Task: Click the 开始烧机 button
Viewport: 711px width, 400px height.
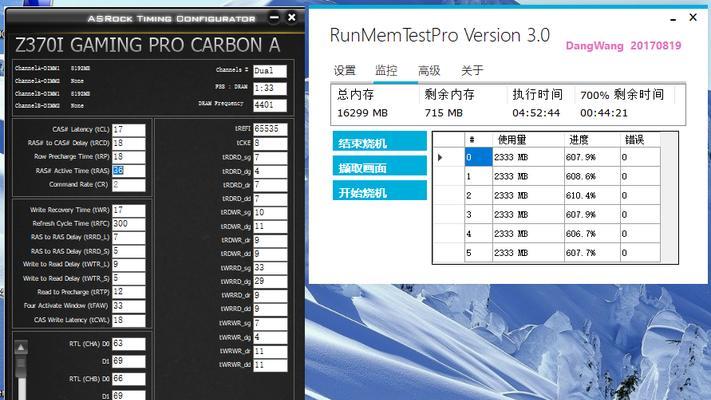Action: (x=380, y=190)
